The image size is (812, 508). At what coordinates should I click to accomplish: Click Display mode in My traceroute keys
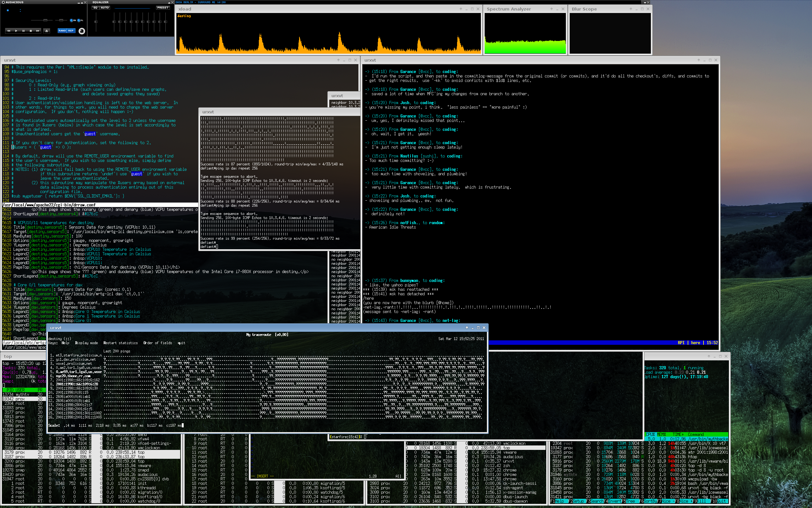tap(86, 343)
